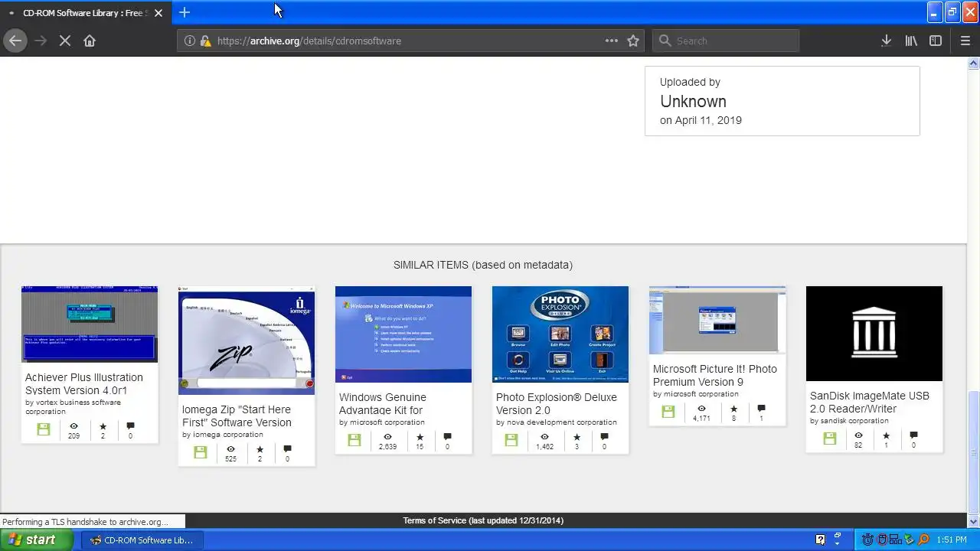The height and width of the screenshot is (551, 980).
Task: Select the CD-ROM Software Library tab
Action: [x=84, y=13]
